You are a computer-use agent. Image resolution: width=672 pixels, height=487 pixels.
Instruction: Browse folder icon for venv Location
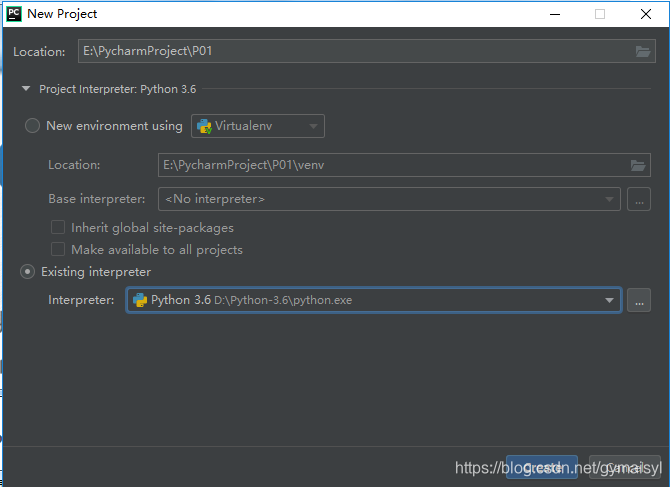point(638,165)
